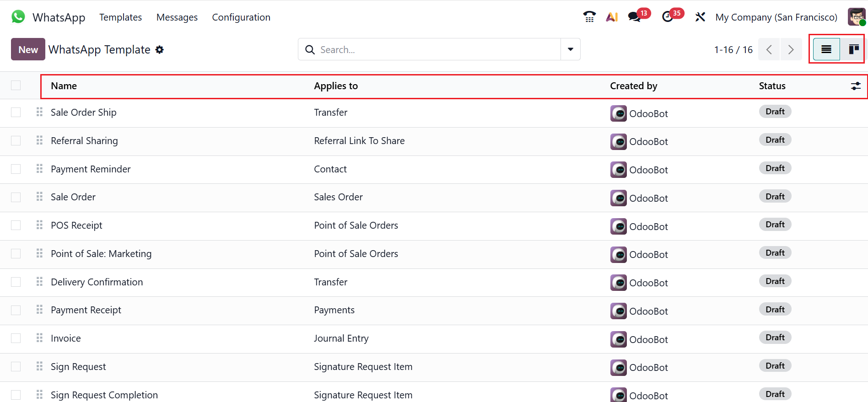The width and height of the screenshot is (868, 402).
Task: Go to the next page of records
Action: tap(791, 49)
